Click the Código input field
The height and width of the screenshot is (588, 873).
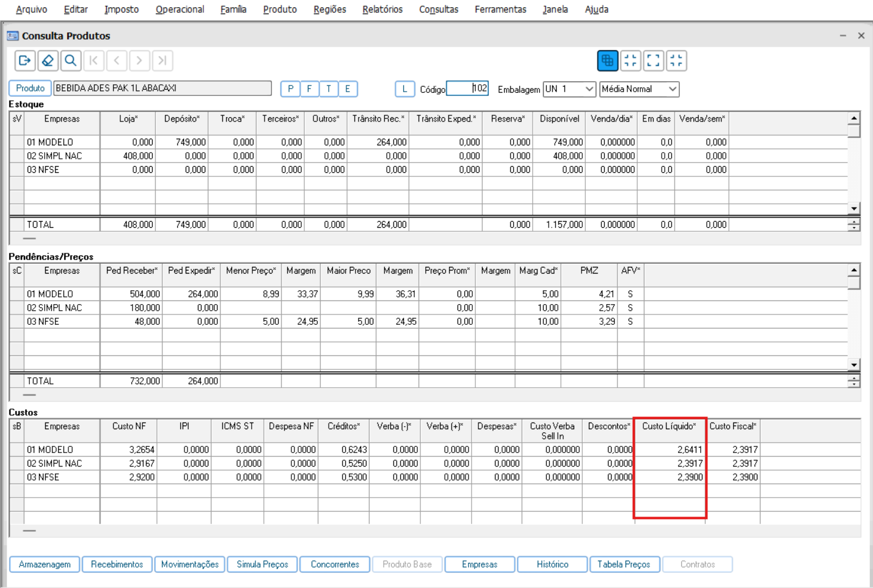click(x=467, y=89)
